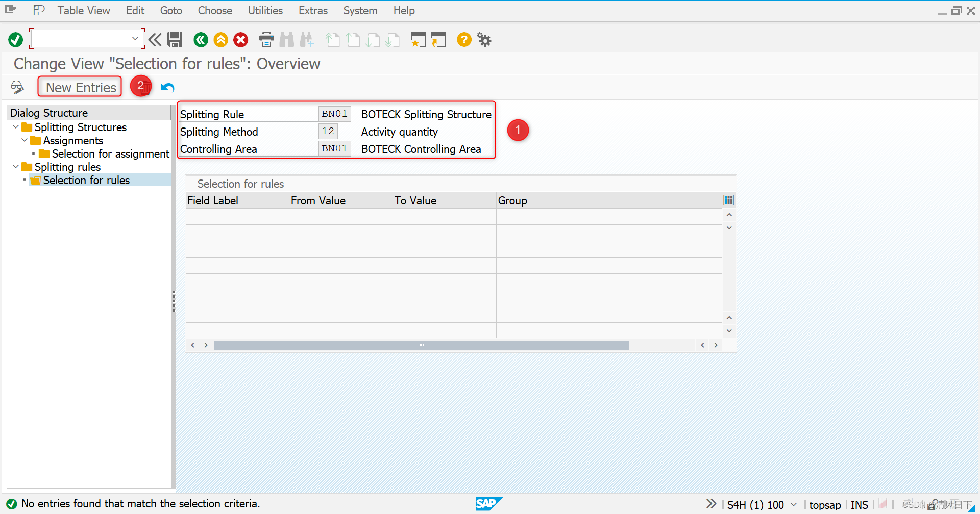Image resolution: width=980 pixels, height=514 pixels.
Task: Open the S4H (1) 100 system dropdown arrow
Action: (x=794, y=505)
